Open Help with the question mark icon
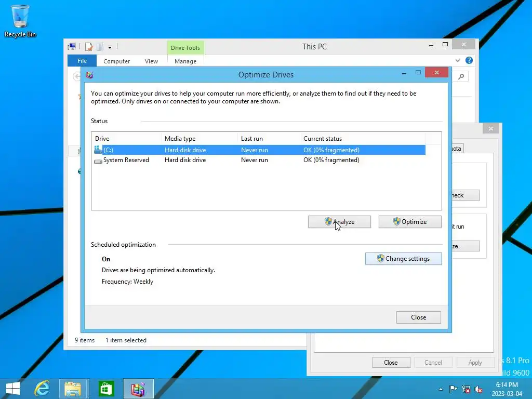This screenshot has height=399, width=532. (x=469, y=60)
